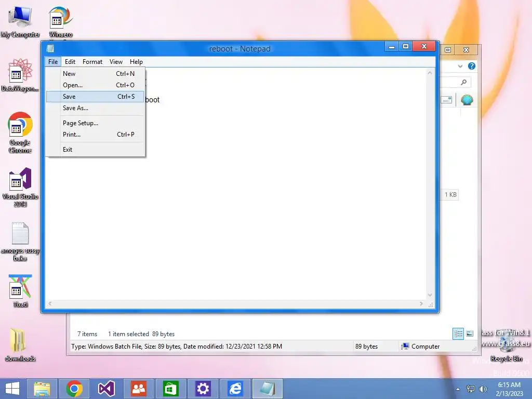Launch Chrome from the taskbar

(x=74, y=389)
